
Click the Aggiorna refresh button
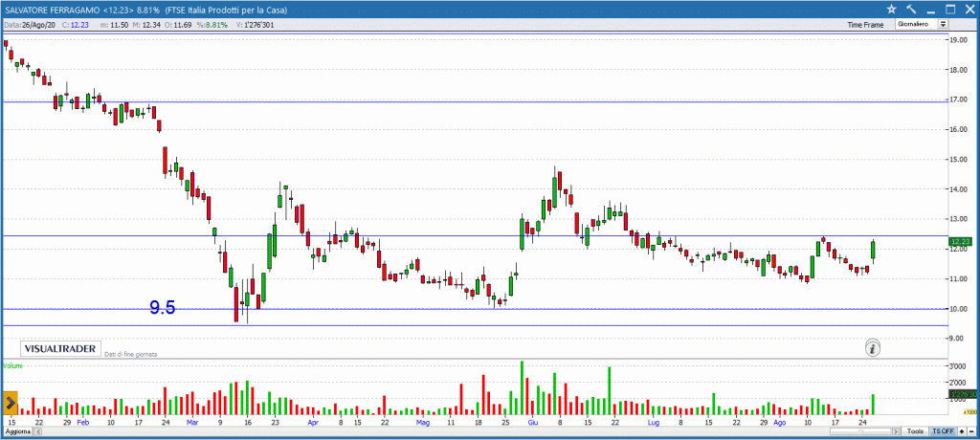(17, 432)
